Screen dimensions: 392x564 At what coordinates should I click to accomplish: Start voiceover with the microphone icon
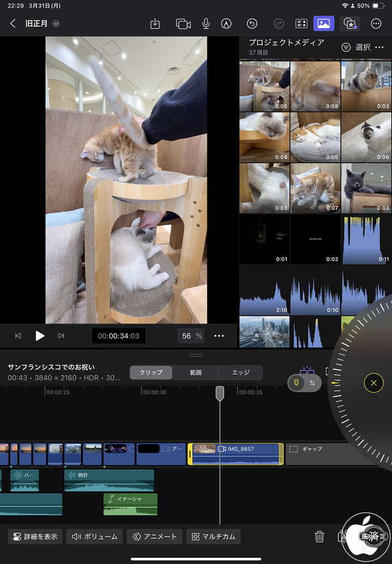[x=206, y=24]
